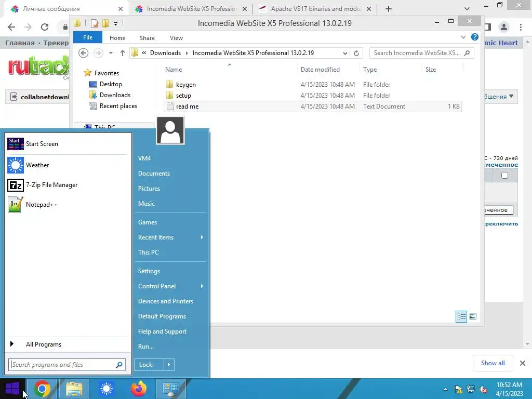Show hidden tray icons arrow
This screenshot has width=532, height=399.
tap(445, 390)
